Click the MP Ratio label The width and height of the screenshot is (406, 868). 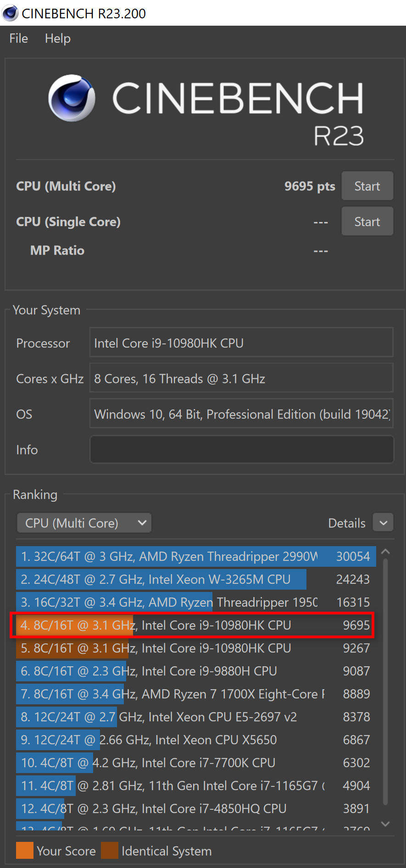57,250
